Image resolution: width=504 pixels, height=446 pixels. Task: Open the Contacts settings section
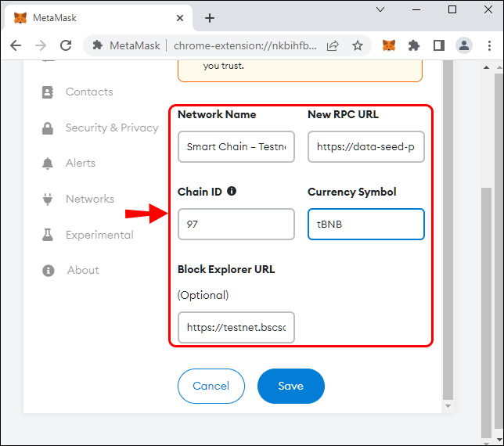(x=89, y=92)
